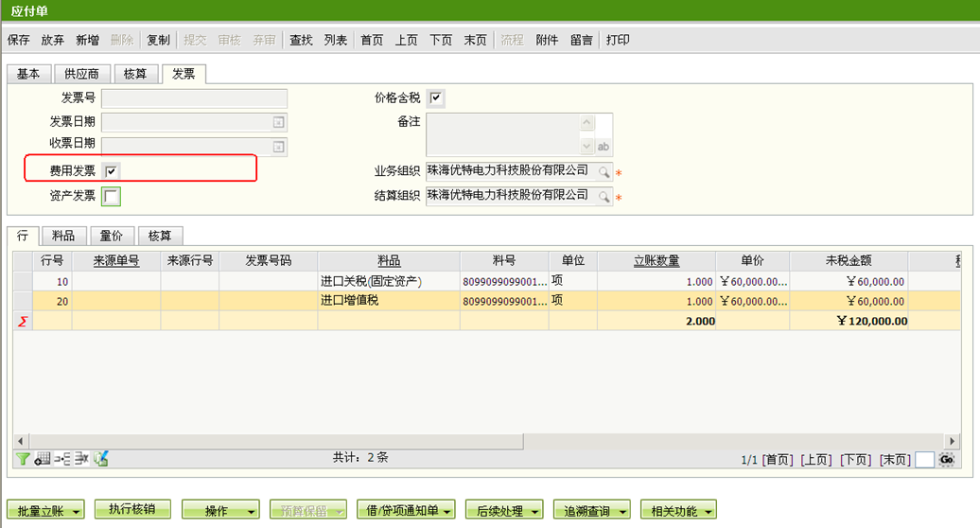Click the 发票号 input field

[x=194, y=98]
